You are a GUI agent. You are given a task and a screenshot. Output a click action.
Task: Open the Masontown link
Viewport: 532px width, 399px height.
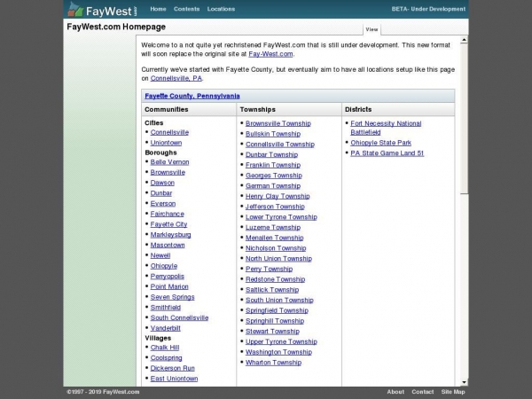168,245
